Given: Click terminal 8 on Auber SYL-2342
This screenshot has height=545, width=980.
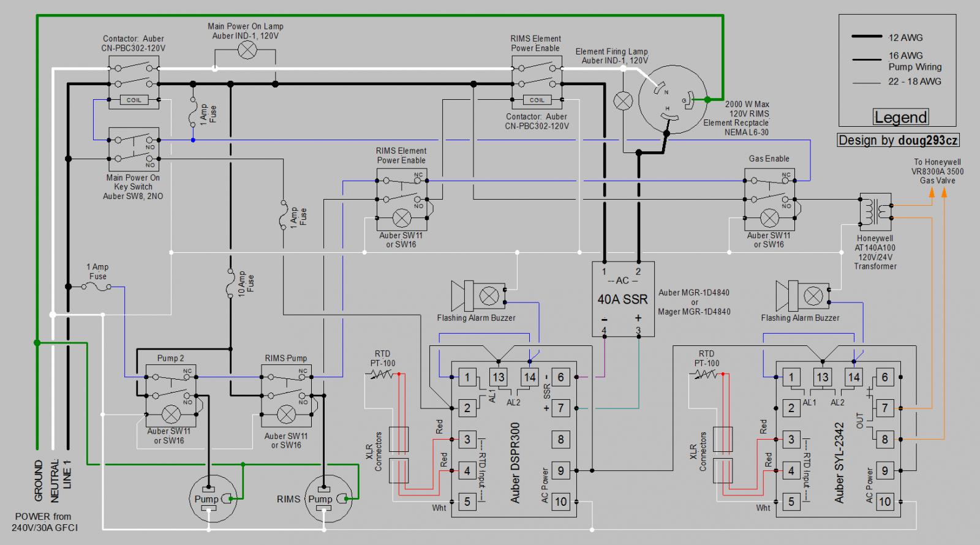Looking at the screenshot, I should tap(884, 439).
